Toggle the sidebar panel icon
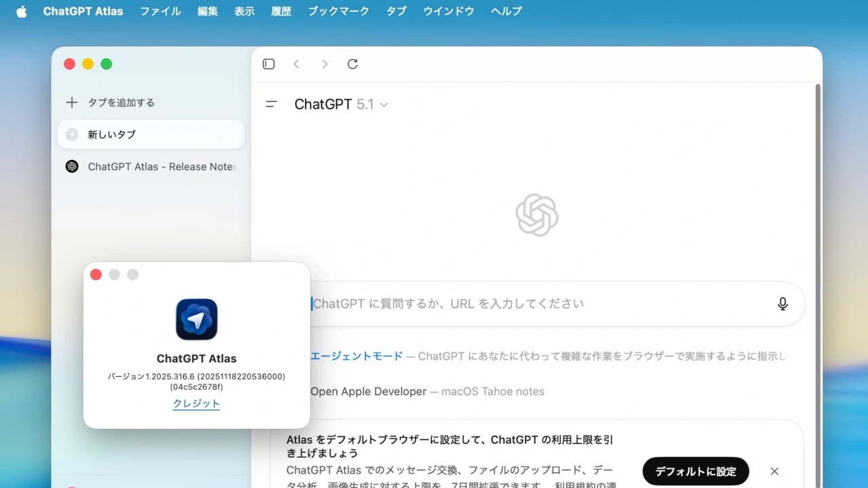868x488 pixels. [x=269, y=64]
